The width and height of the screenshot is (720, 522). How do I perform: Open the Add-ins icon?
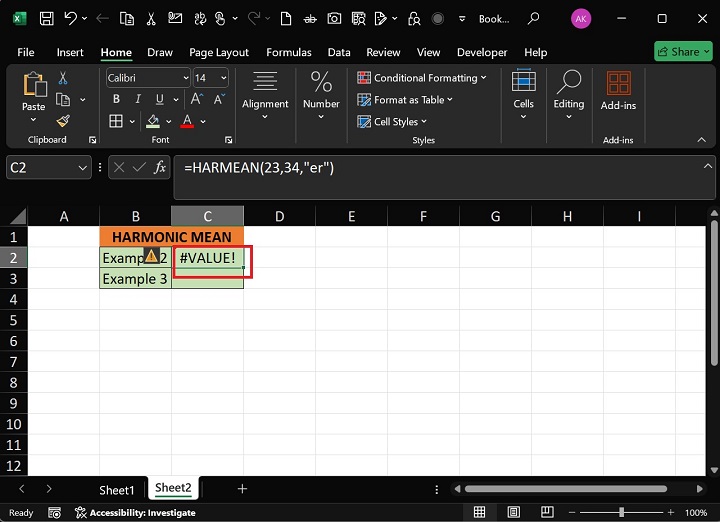pos(619,83)
